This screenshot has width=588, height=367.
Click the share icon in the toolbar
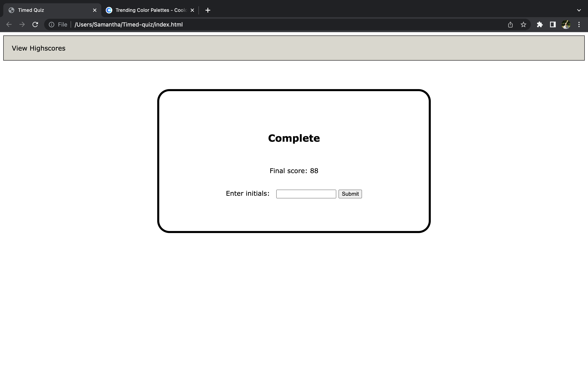(510, 24)
